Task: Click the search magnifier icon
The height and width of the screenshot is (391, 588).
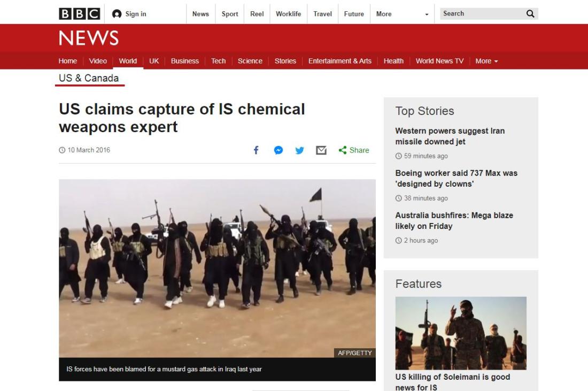Action: click(x=530, y=14)
